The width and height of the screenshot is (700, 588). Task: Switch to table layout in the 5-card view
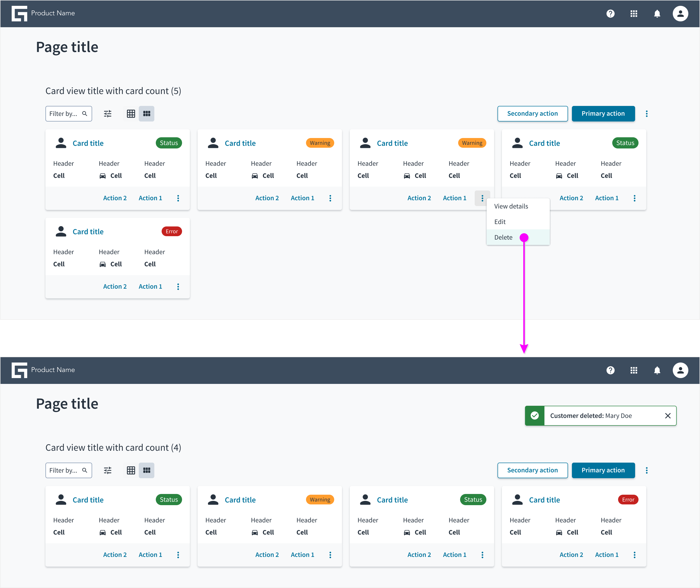[131, 114]
